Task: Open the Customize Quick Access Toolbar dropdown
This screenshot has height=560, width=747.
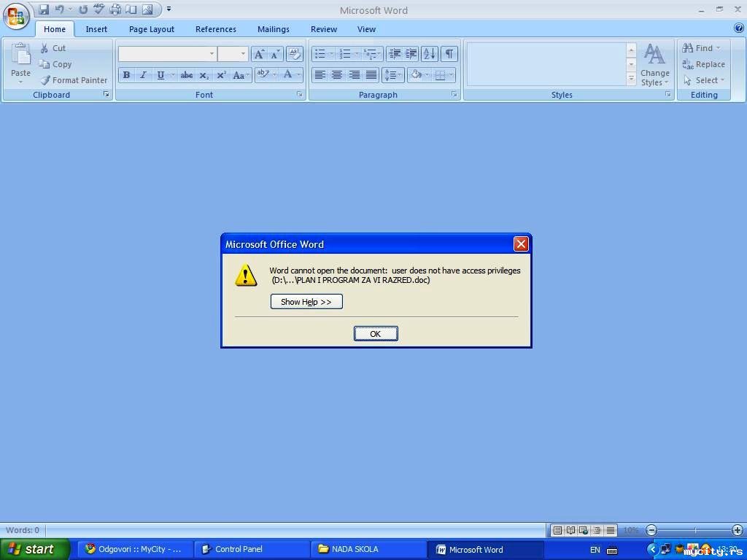Action: coord(169,9)
